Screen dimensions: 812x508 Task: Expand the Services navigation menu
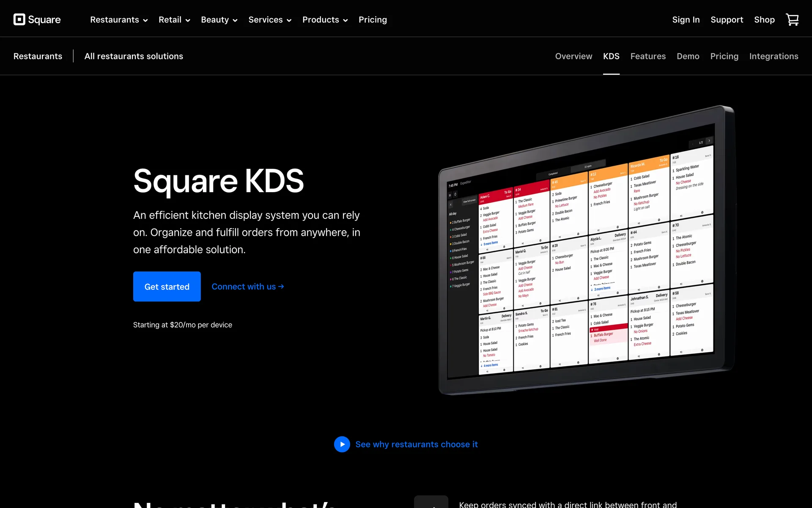269,20
